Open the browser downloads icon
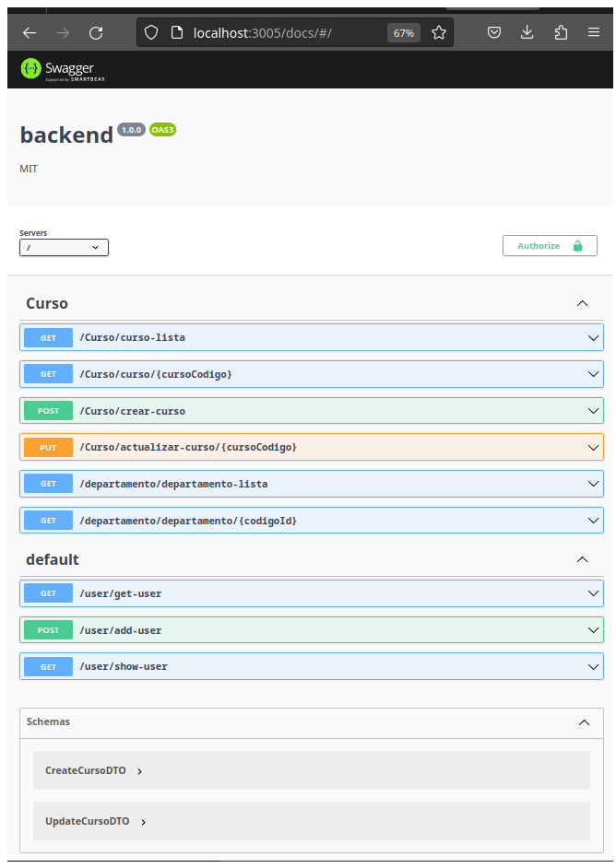 527,33
